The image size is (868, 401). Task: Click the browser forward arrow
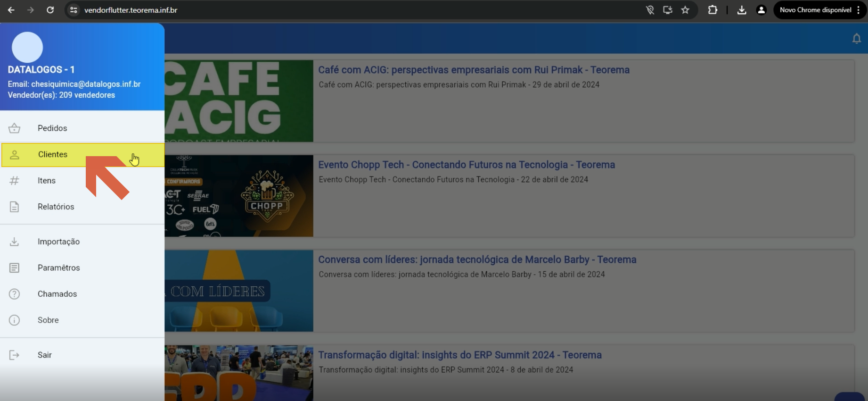[x=31, y=10]
